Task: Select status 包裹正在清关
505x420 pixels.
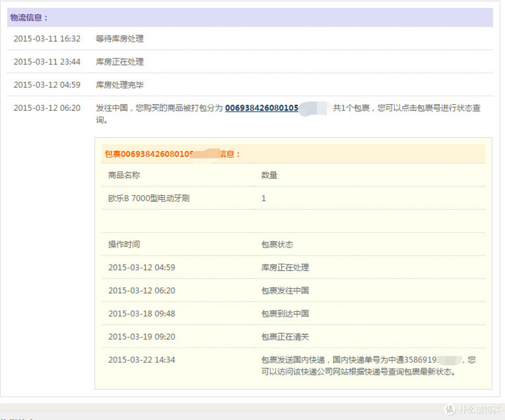Action: [285, 337]
